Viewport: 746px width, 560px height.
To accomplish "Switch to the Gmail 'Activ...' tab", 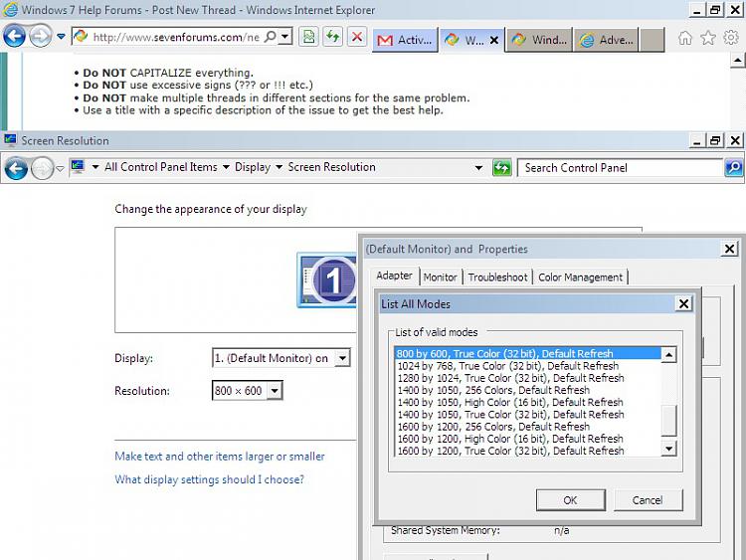I will coord(405,40).
